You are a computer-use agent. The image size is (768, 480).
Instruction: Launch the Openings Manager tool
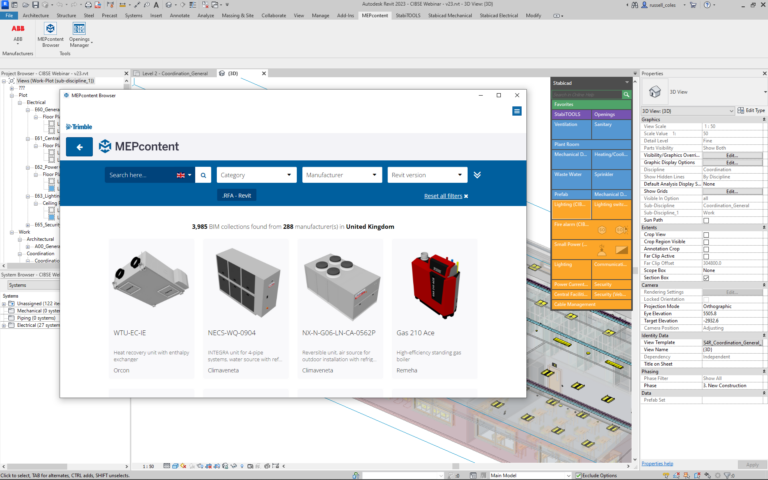click(x=79, y=35)
